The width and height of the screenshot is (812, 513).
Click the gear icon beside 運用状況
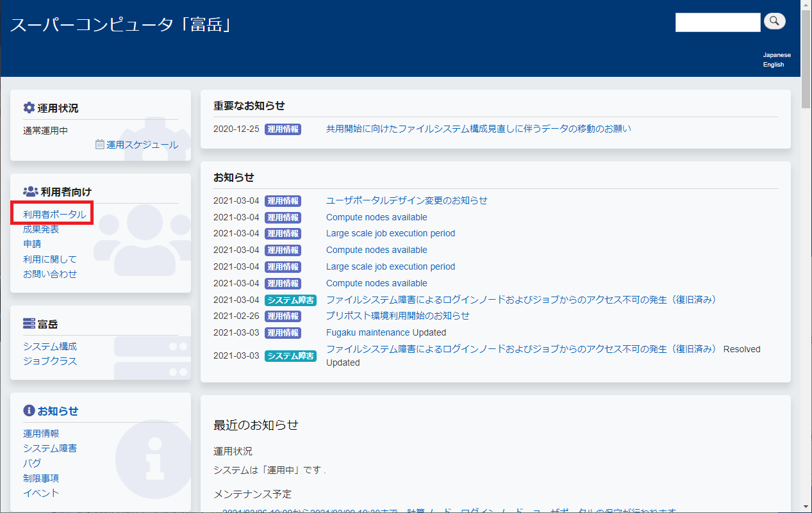pyautogui.click(x=29, y=108)
